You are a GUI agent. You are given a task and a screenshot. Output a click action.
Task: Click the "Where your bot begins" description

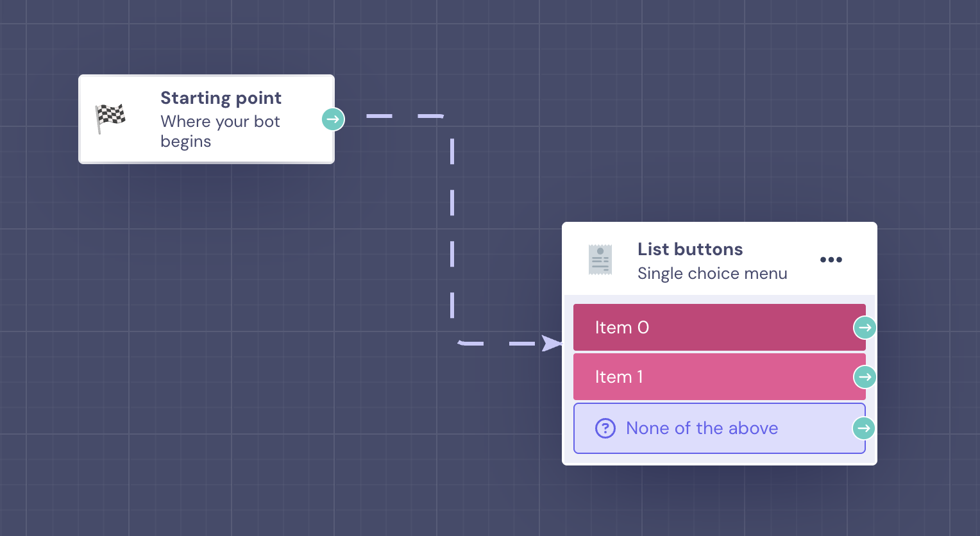[x=220, y=131]
